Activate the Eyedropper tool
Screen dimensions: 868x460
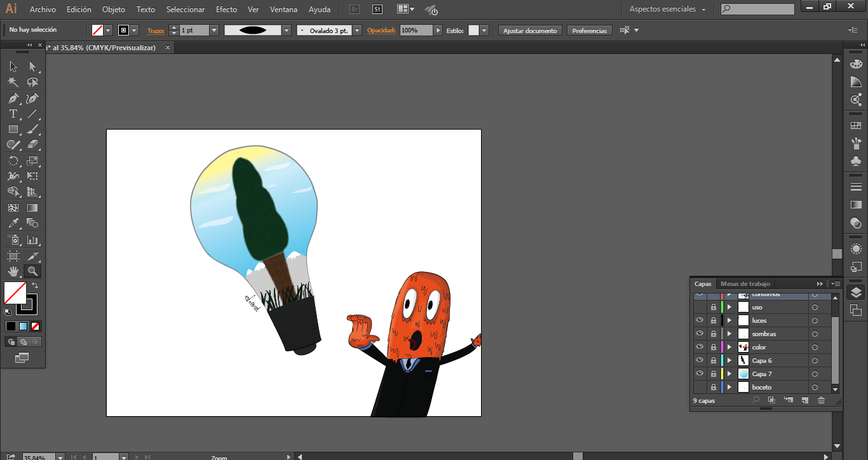(x=13, y=224)
